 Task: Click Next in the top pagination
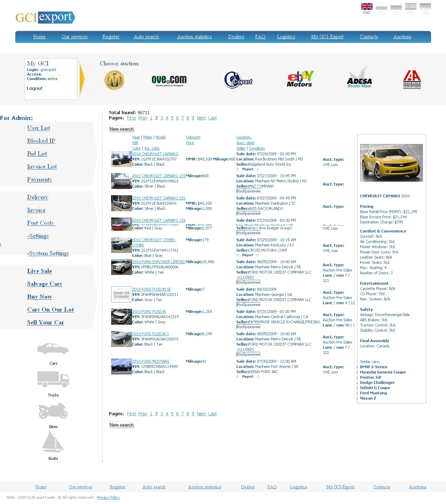click(x=201, y=118)
